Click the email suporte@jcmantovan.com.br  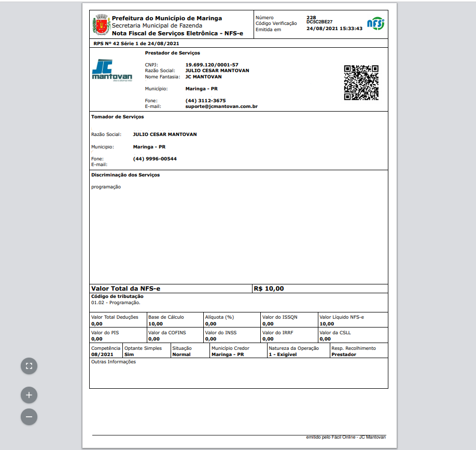click(x=221, y=106)
